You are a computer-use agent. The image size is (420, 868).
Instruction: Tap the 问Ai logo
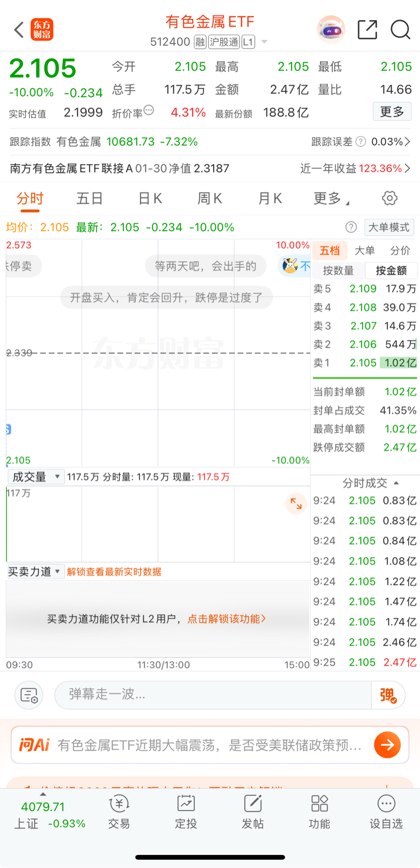point(34,745)
